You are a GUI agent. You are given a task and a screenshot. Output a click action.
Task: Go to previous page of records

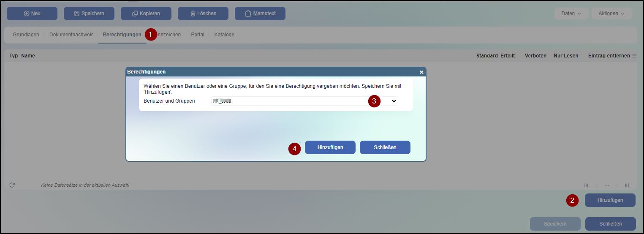point(597,185)
